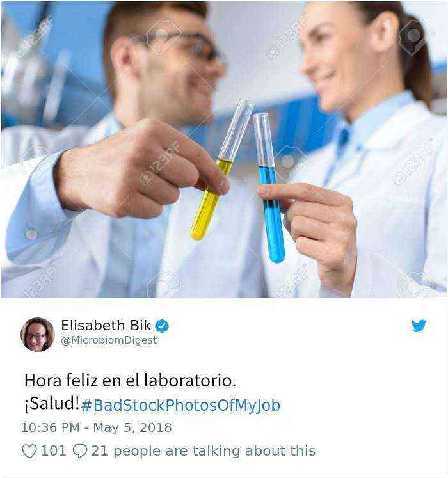Click the blue verified checkmark badge
Viewport: 448px width, 478px height.
162,326
